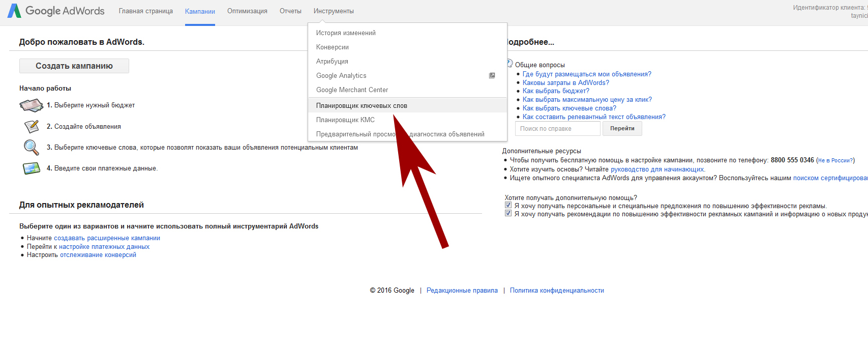Toggle the персональные и специальные предложения checkbox
The image size is (868, 342).
point(508,205)
